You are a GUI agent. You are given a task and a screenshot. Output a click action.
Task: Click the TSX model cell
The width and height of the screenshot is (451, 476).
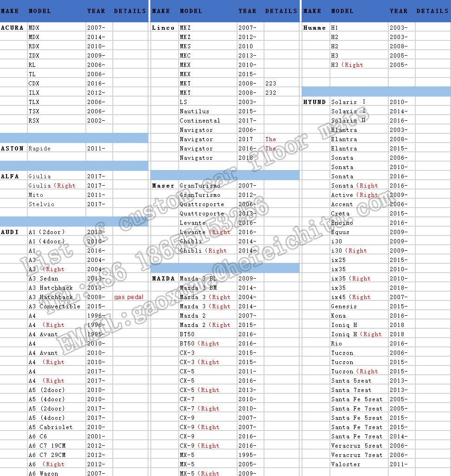point(57,111)
